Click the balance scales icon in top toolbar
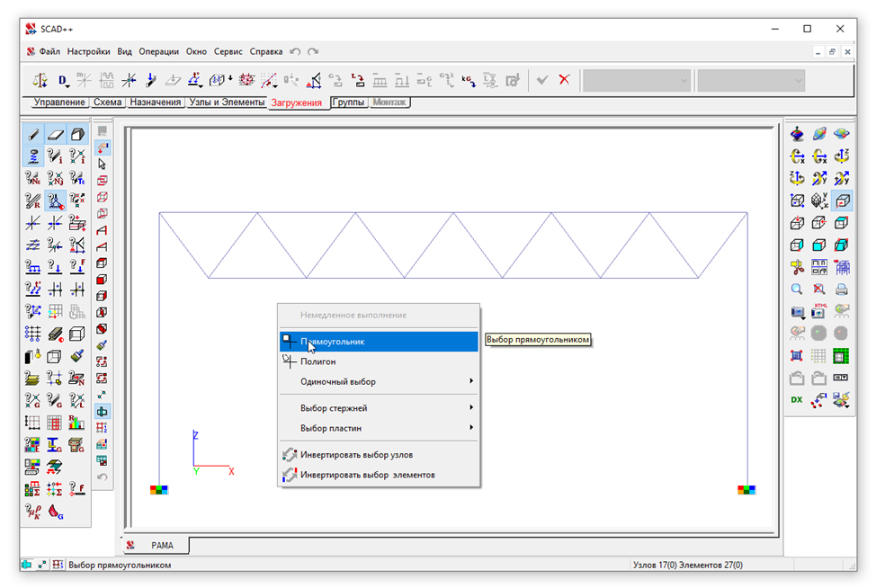Screen dimensions: 876x588 (40, 80)
